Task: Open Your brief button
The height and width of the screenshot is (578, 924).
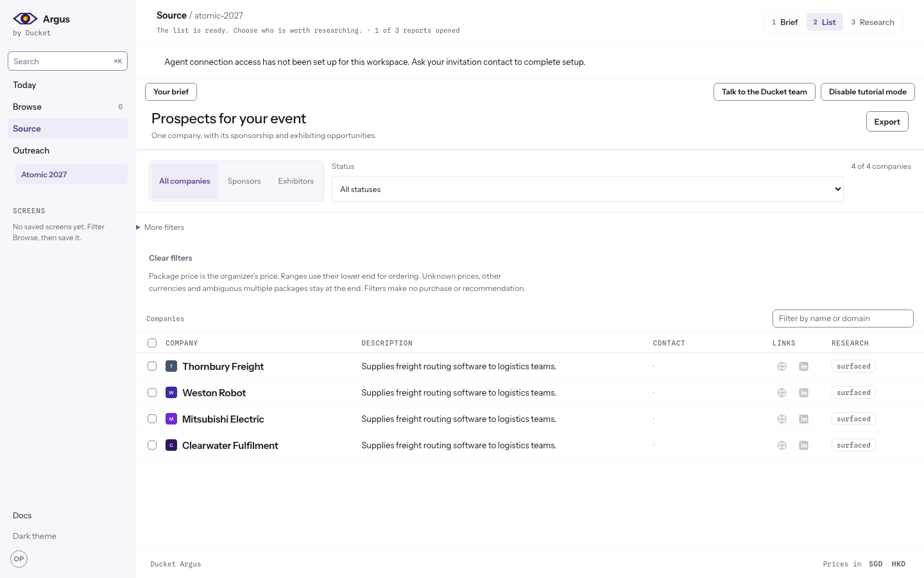Action: (171, 92)
